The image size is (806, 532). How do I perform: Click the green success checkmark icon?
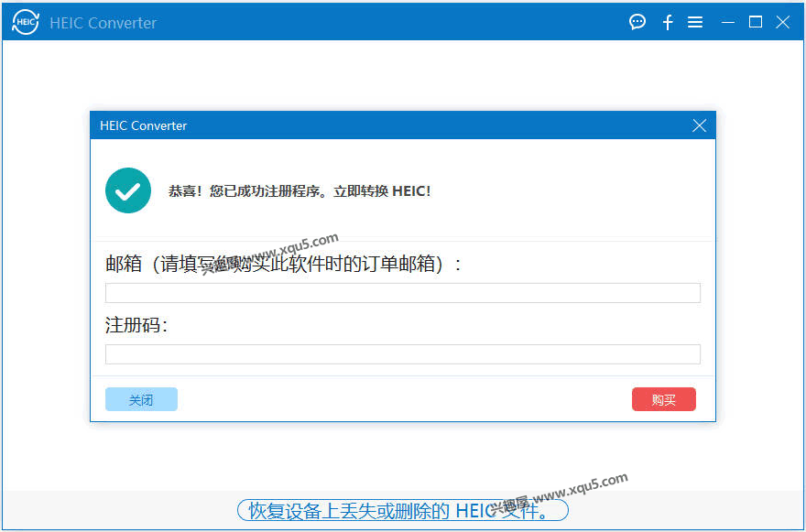(x=127, y=190)
